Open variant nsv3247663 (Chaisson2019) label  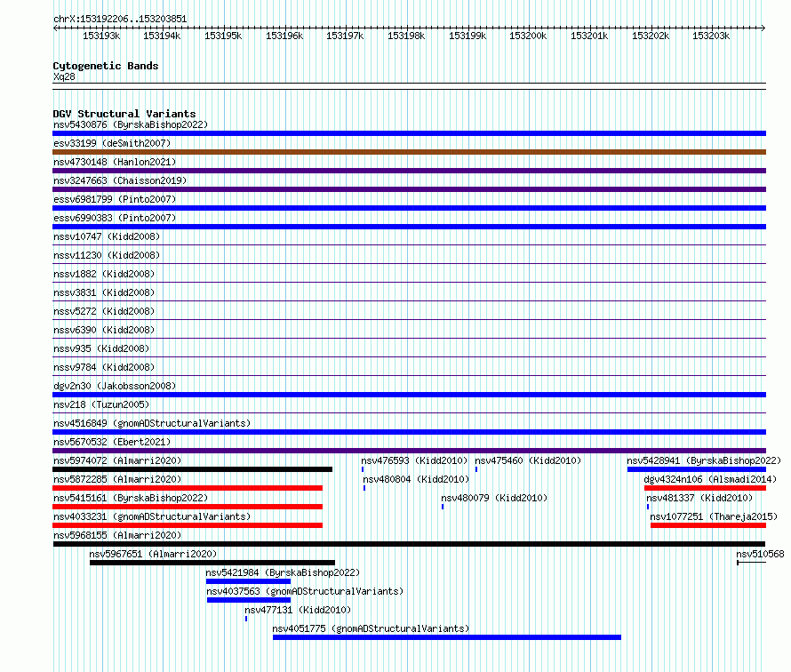[x=120, y=180]
